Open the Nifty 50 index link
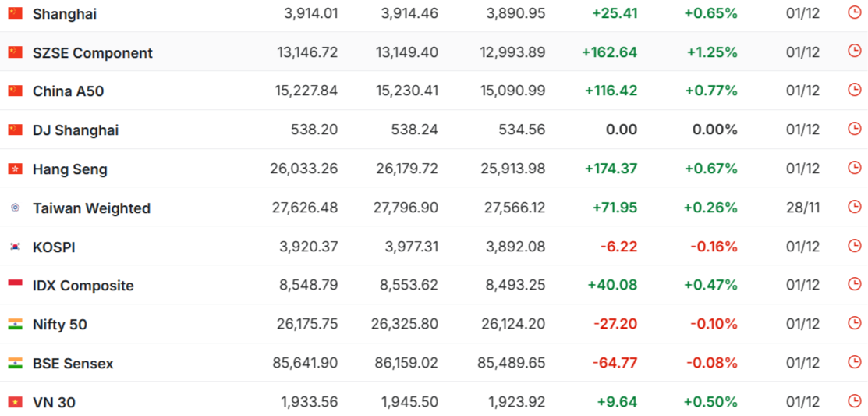Image resolution: width=868 pixels, height=416 pixels. 59,325
